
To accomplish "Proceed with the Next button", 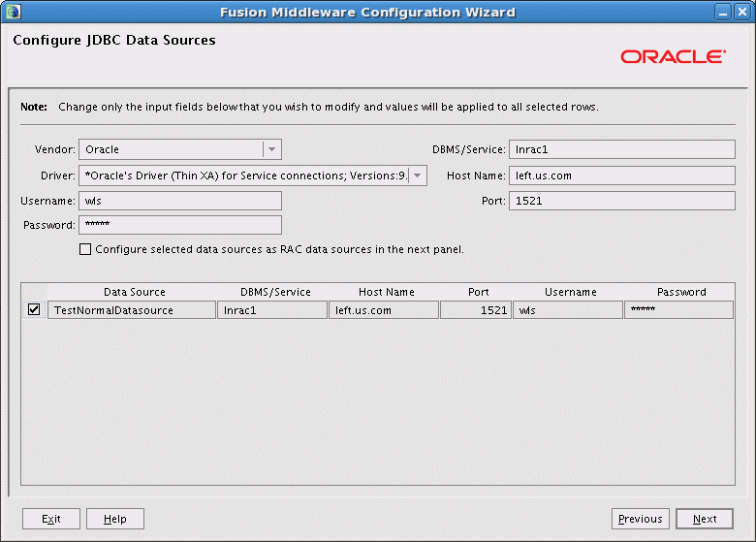I will click(705, 519).
